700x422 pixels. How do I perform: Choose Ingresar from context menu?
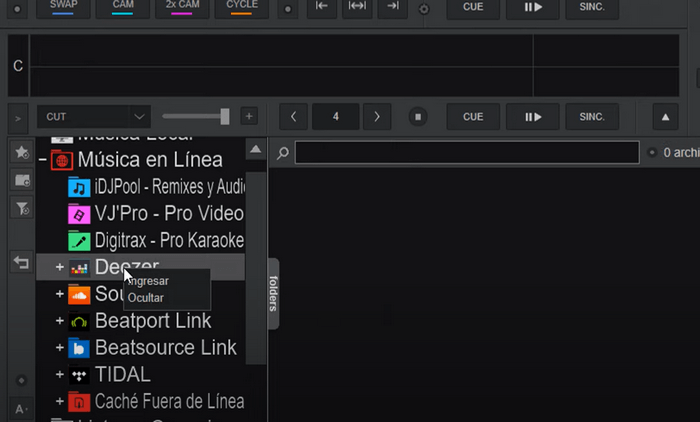148,281
